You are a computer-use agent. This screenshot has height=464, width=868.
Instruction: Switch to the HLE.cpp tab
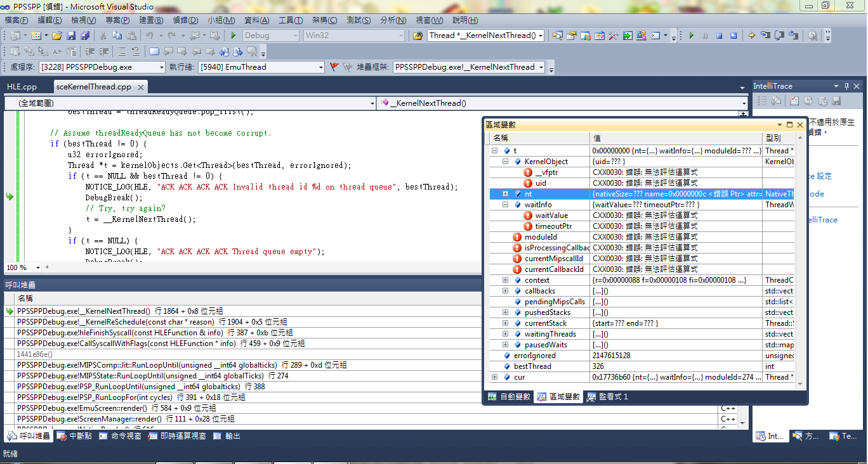click(x=22, y=87)
